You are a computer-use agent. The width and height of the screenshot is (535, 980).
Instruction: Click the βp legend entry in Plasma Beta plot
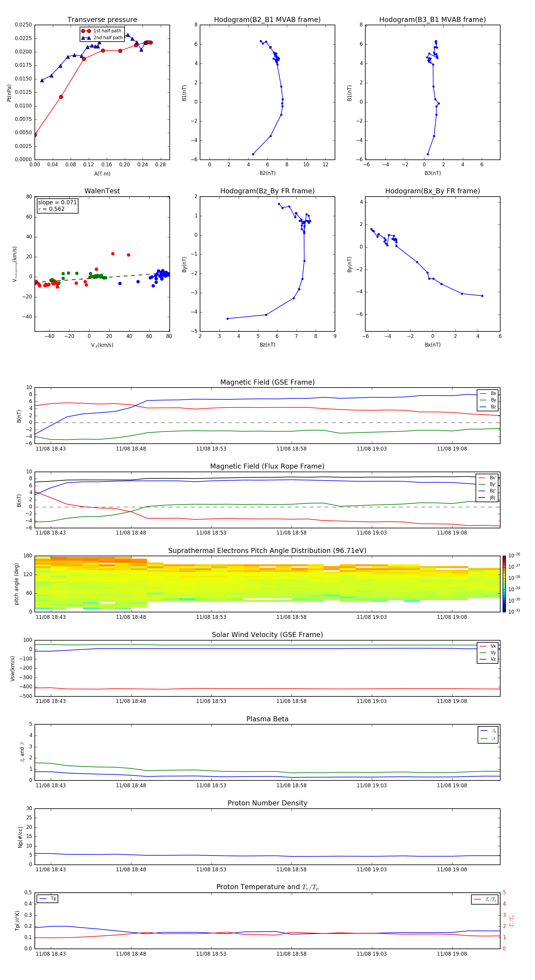[x=488, y=731]
